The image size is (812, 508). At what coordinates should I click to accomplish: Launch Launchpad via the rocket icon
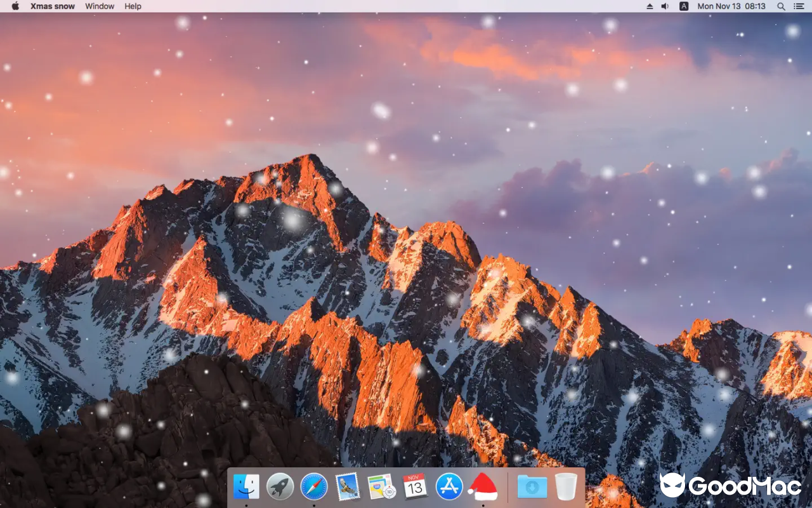point(280,486)
